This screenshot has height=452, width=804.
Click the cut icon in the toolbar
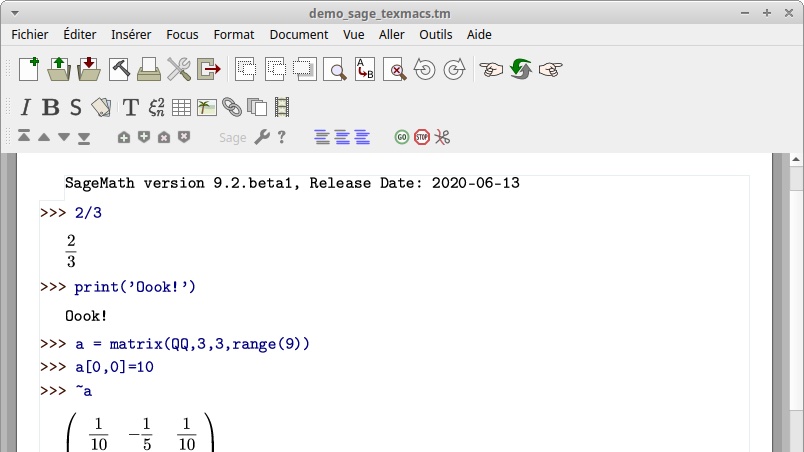[x=246, y=69]
